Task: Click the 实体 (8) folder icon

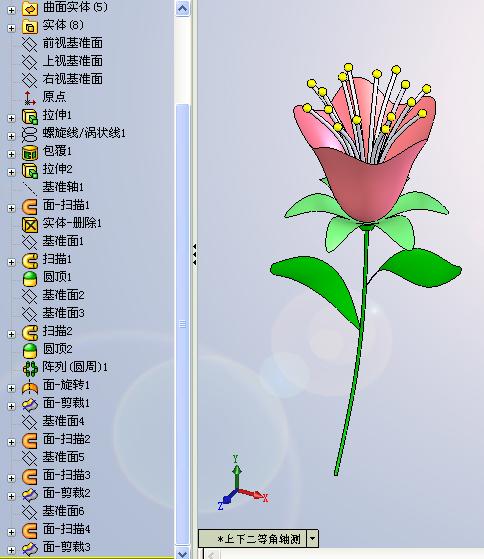Action: point(30,26)
